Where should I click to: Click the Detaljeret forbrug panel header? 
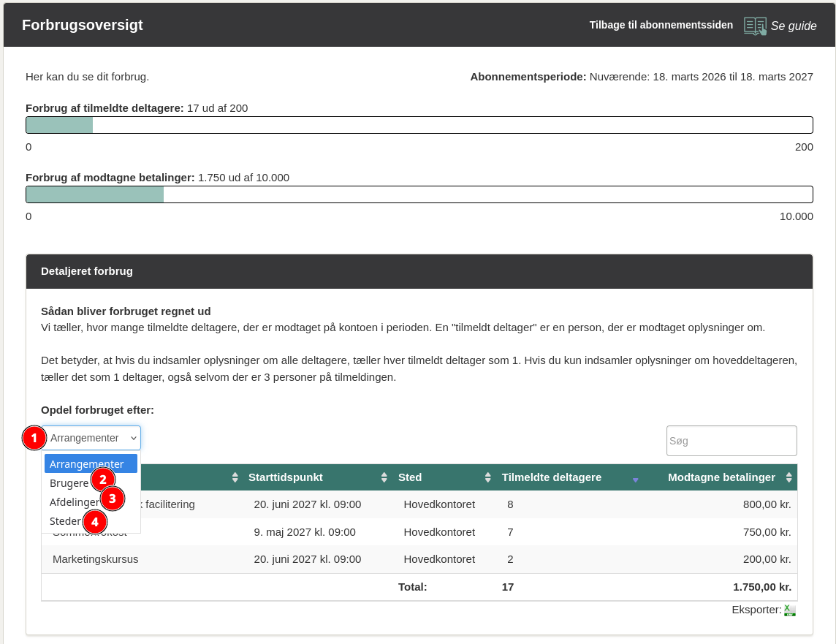tap(419, 271)
